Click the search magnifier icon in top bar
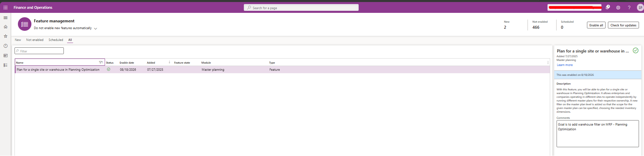The width and height of the screenshot is (644, 156). [x=249, y=7]
